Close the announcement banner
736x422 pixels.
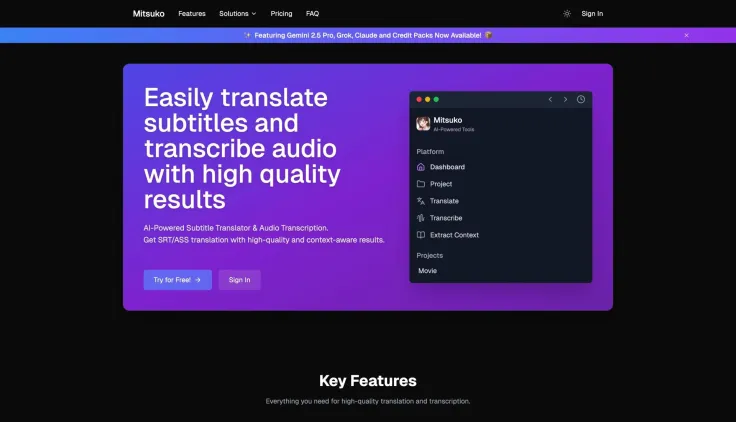pyautogui.click(x=686, y=35)
